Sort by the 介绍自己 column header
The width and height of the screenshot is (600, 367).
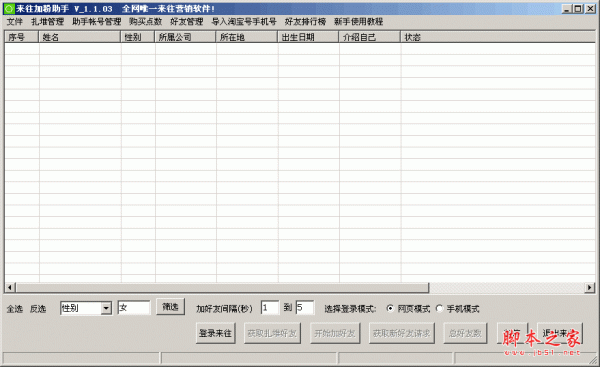pyautogui.click(x=370, y=37)
